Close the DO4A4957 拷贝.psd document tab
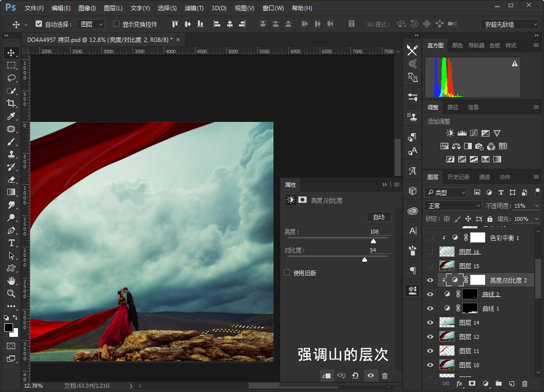The image size is (544, 392). click(x=178, y=39)
